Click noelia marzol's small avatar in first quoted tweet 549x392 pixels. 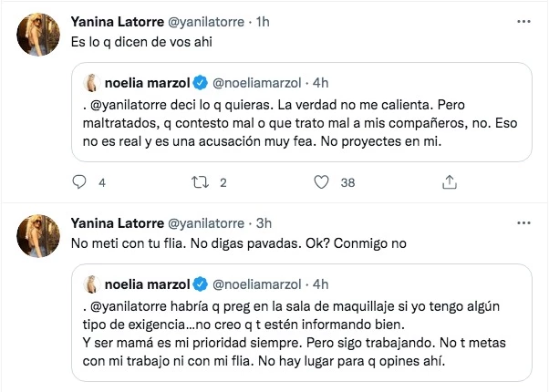pos(91,84)
